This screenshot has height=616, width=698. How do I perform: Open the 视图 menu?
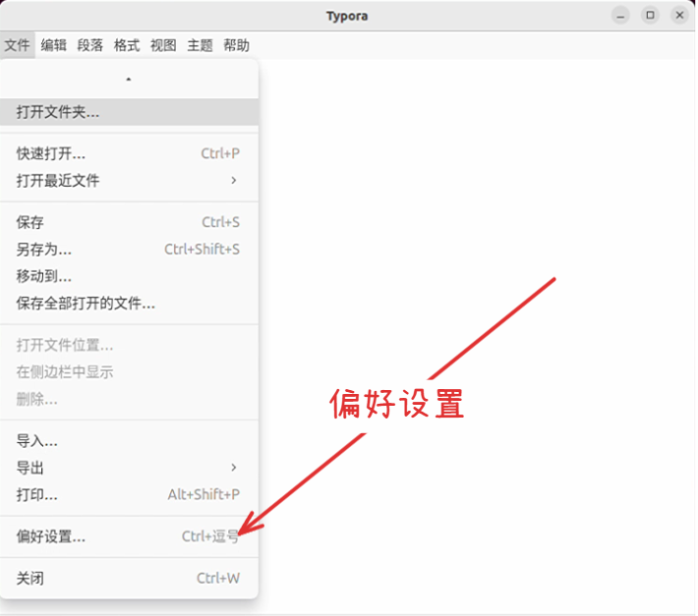(x=163, y=45)
